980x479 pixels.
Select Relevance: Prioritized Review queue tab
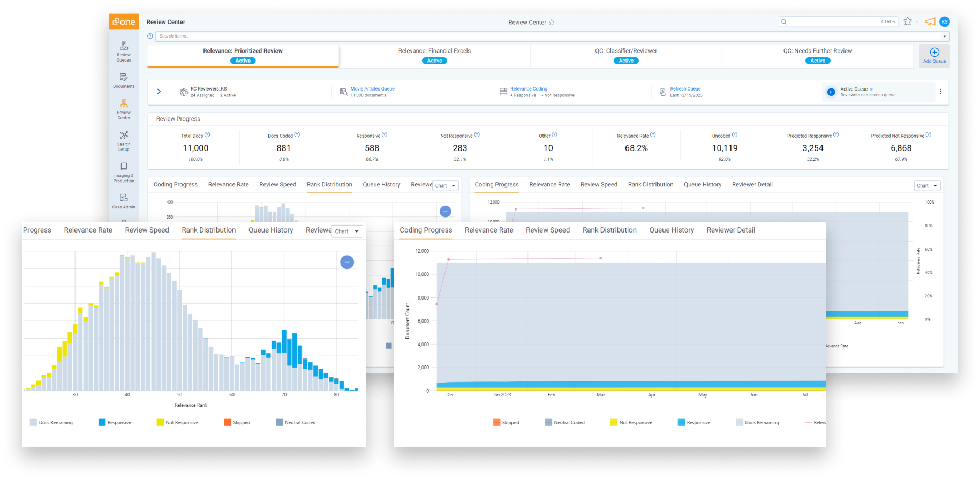click(x=243, y=55)
